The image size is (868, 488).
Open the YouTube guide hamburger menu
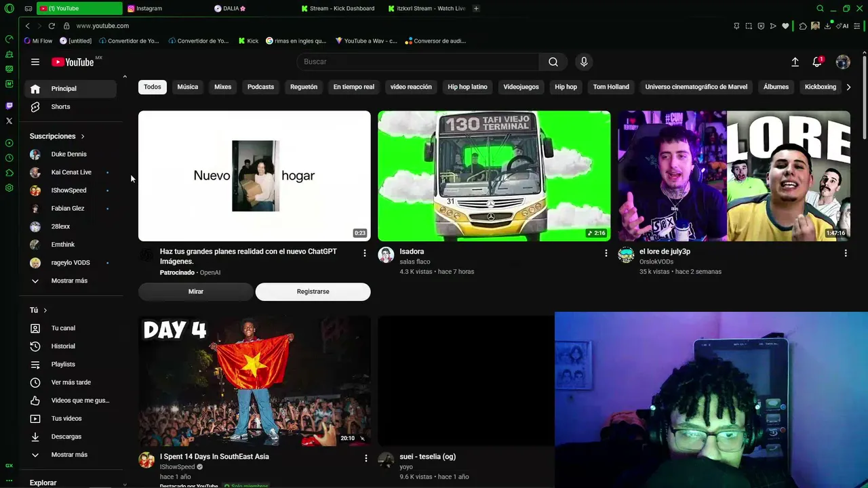[35, 62]
